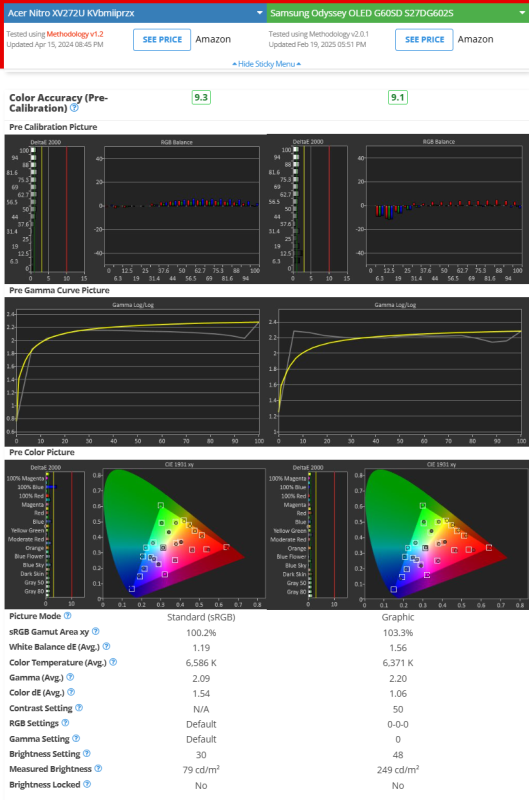This screenshot has width=529, height=800.
Task: Click the Samsung 9.1 score badge
Action: [397, 97]
